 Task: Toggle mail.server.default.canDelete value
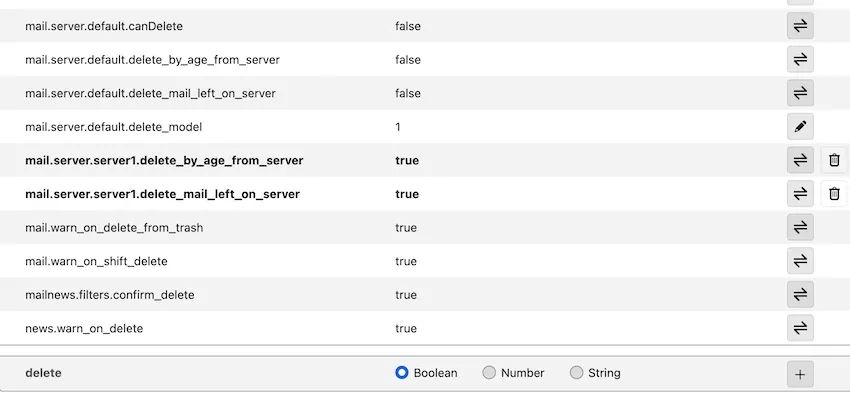pos(800,26)
